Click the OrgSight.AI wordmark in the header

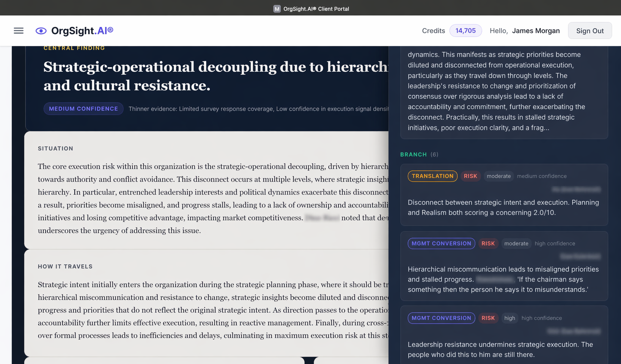pos(82,31)
